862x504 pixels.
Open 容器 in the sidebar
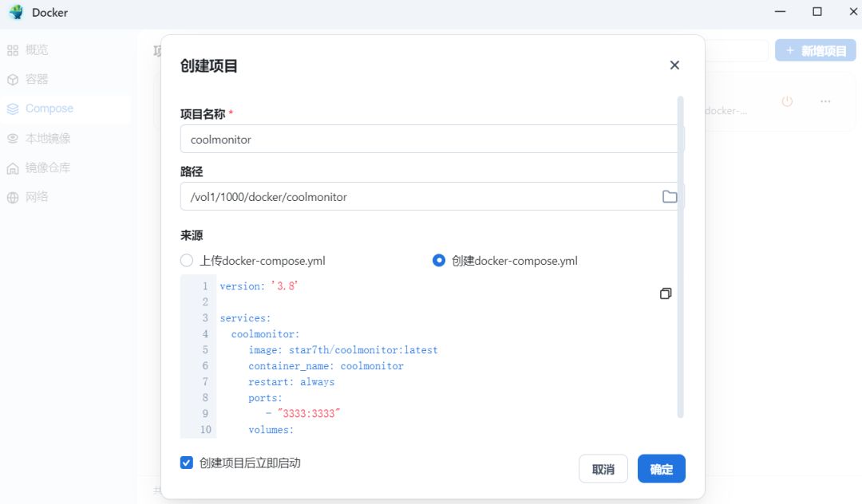tap(37, 80)
